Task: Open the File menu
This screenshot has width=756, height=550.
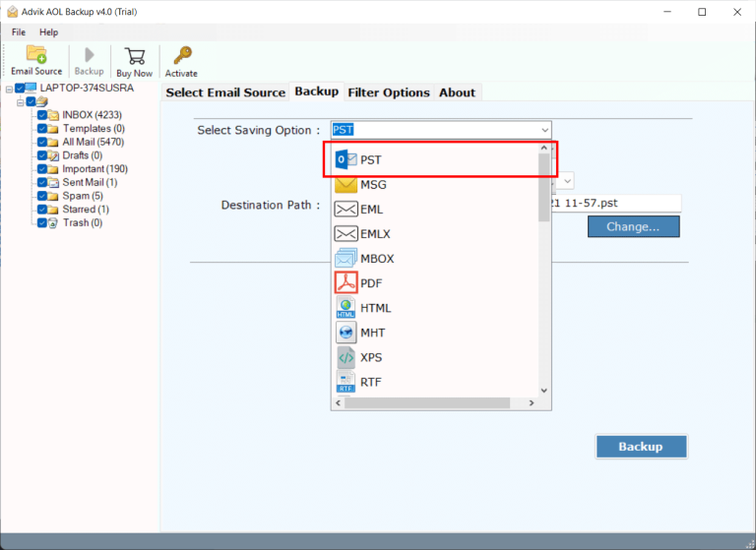Action: tap(19, 32)
